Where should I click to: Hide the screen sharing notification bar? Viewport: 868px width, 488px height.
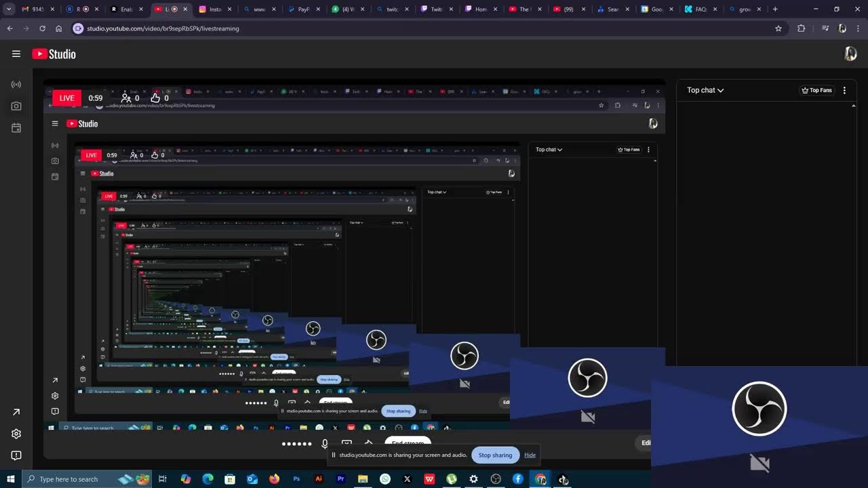[530, 455]
